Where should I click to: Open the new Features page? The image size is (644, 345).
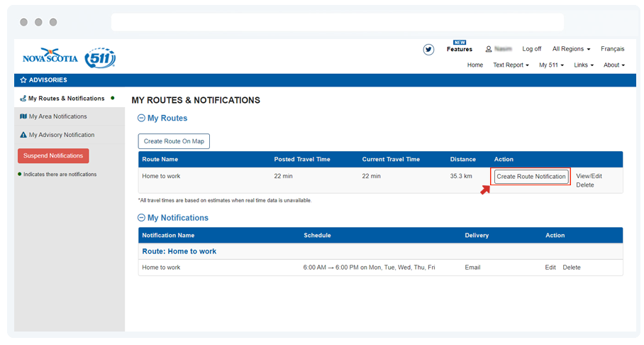459,49
